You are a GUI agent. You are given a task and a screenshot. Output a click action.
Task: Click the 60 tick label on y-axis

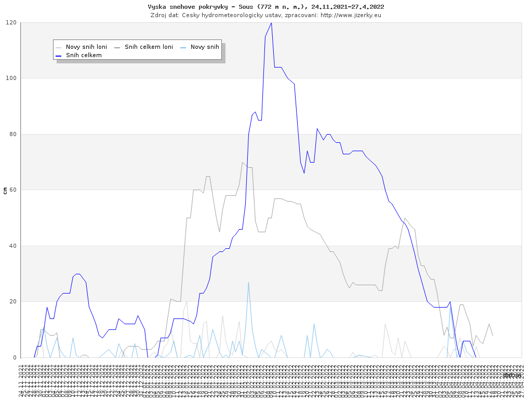pos(12,190)
